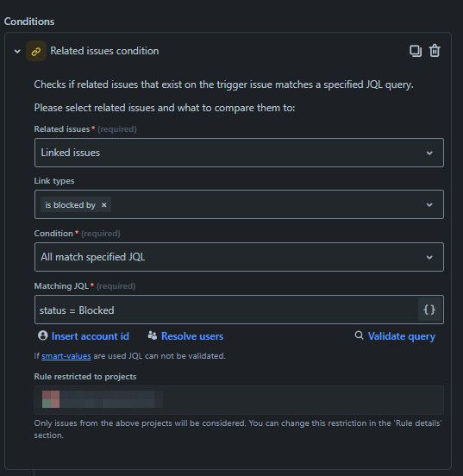Click the Resolve users link
This screenshot has width=463, height=476.
pos(192,336)
